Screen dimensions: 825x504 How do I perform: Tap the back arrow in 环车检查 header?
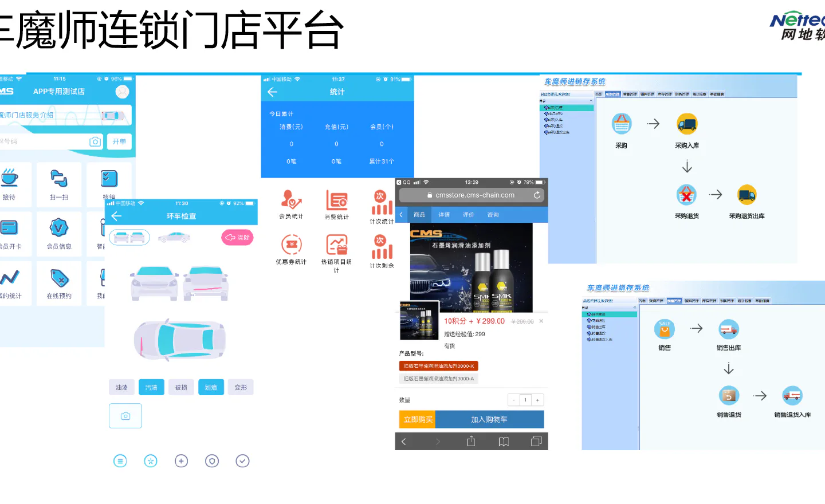point(116,216)
